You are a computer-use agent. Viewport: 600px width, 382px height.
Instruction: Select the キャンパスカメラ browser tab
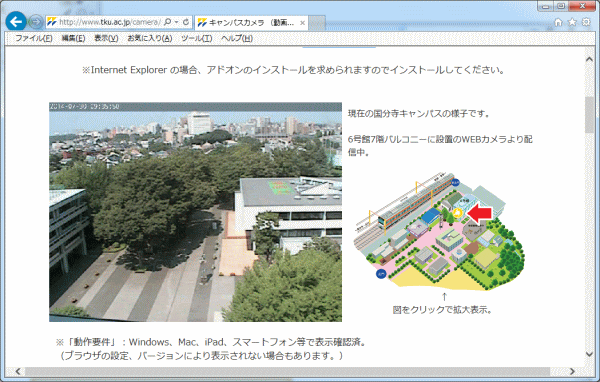251,23
